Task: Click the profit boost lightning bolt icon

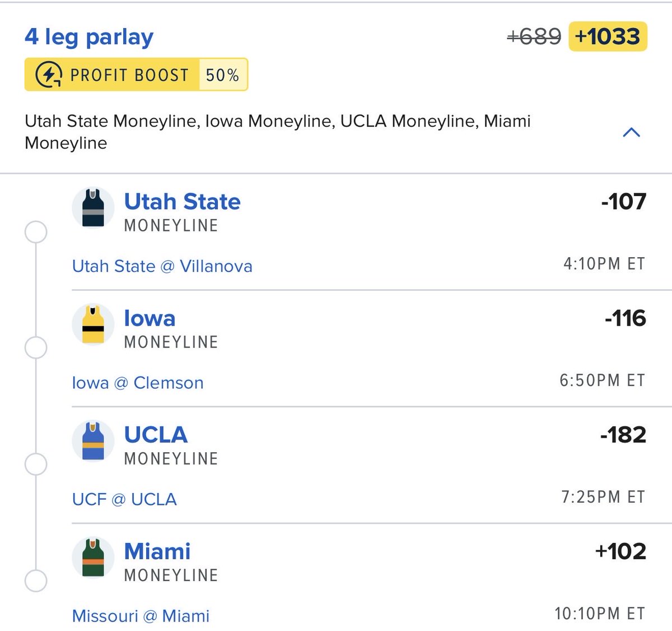Action: click(x=49, y=75)
